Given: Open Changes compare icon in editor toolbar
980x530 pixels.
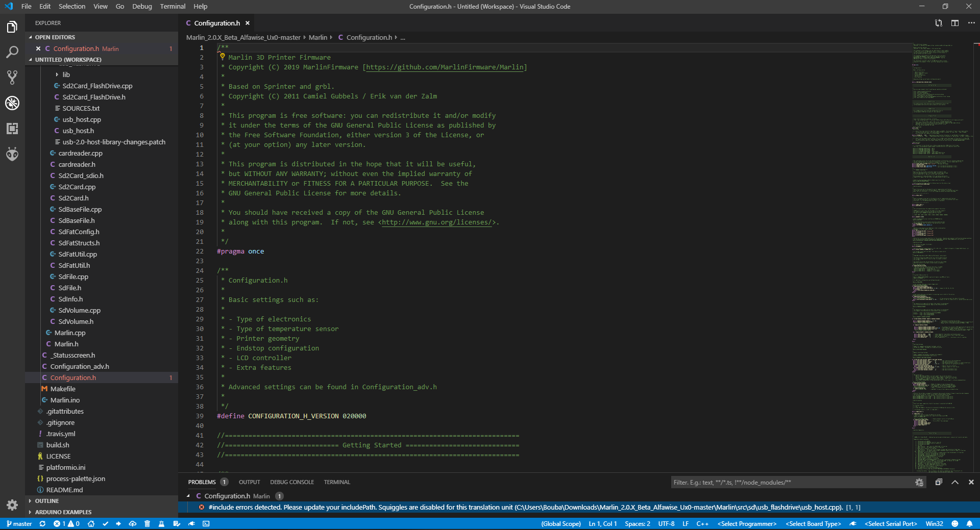Looking at the screenshot, I should point(939,23).
